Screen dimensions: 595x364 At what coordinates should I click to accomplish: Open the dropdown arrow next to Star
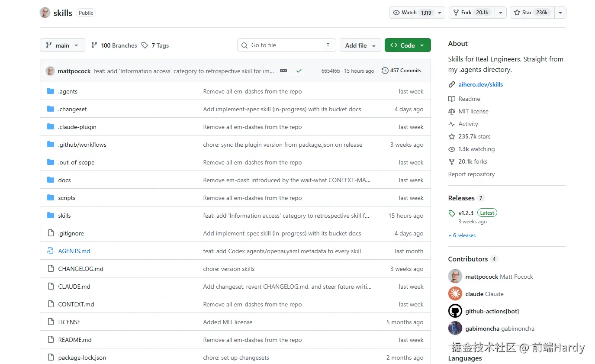click(x=560, y=13)
